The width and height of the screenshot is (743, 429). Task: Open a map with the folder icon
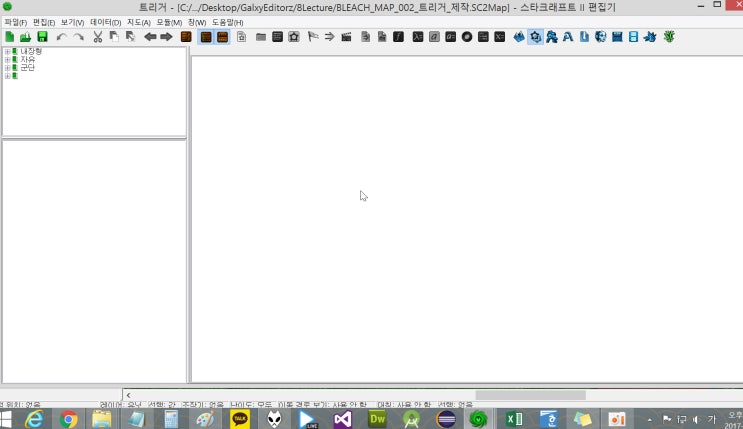tap(26, 37)
